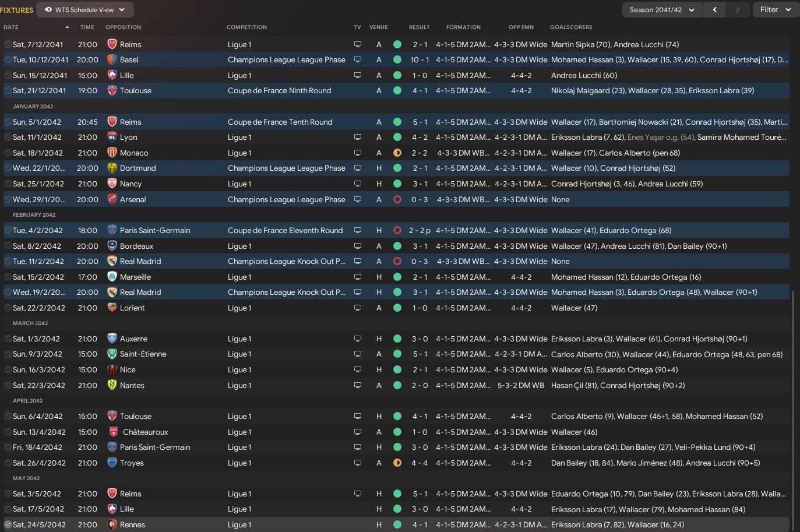Click the Arsenal club badge icon
Viewport: 800px width, 532px height.
click(112, 199)
